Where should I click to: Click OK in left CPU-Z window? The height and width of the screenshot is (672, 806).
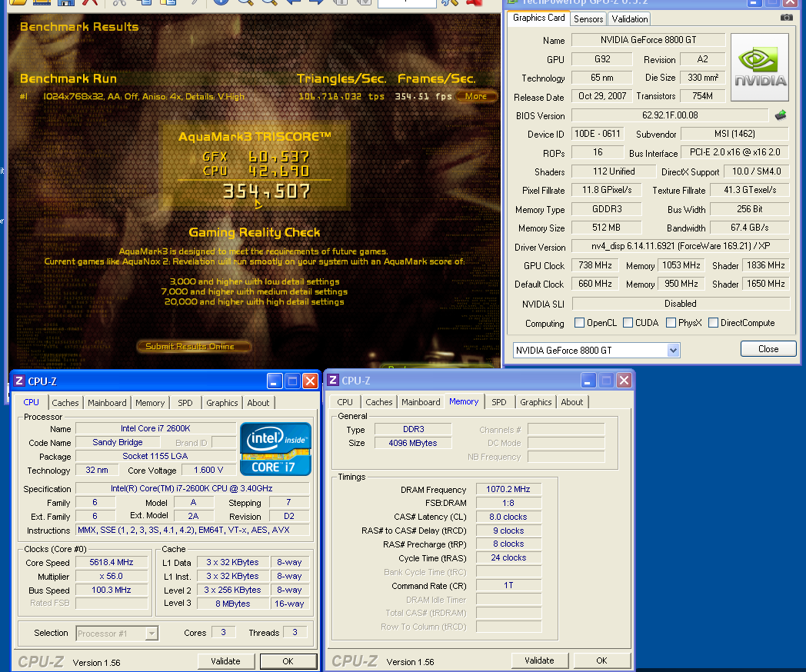point(288,661)
